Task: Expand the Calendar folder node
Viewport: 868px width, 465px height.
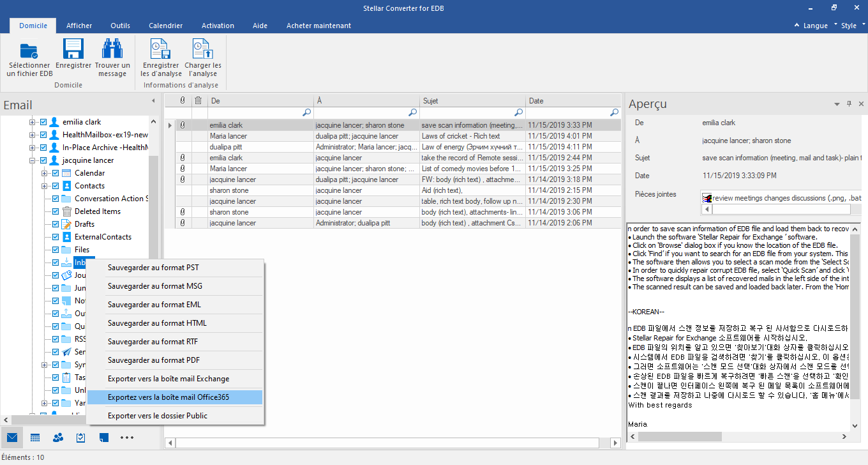Action: pyautogui.click(x=44, y=173)
